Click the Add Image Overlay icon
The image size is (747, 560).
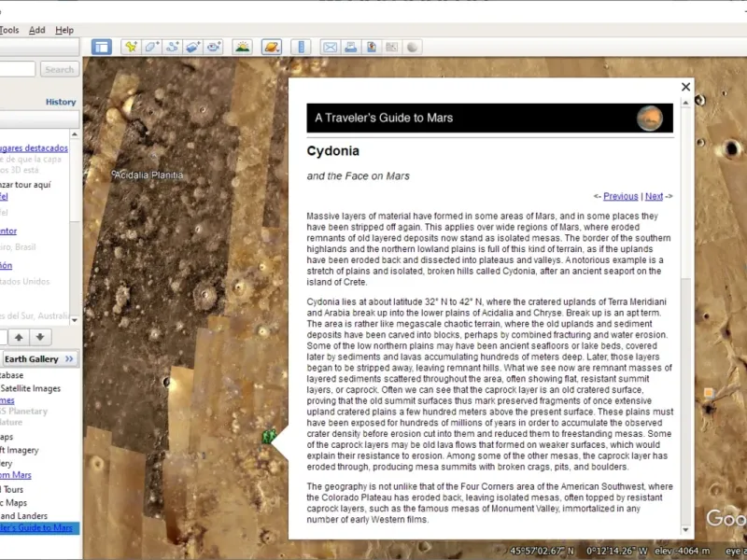[193, 47]
